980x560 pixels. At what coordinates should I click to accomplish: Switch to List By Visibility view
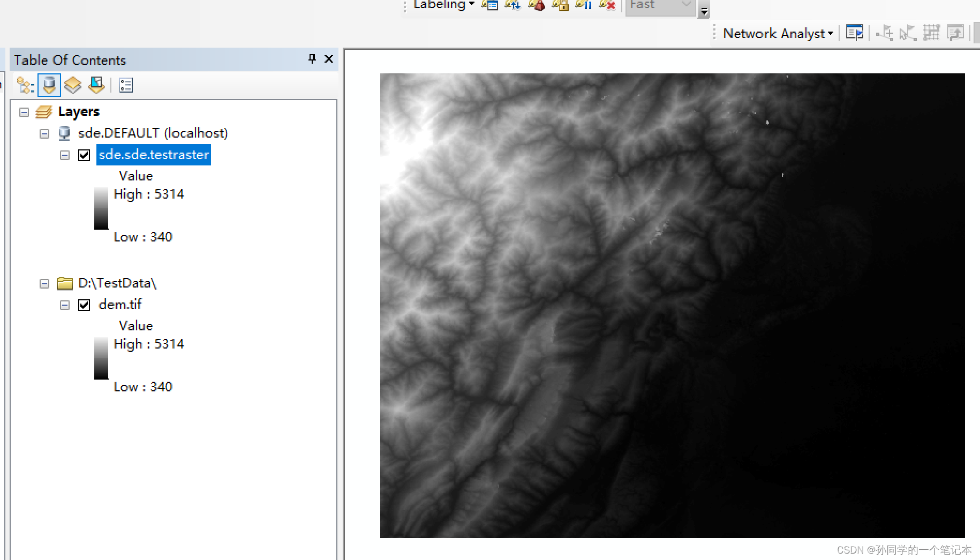coord(72,85)
